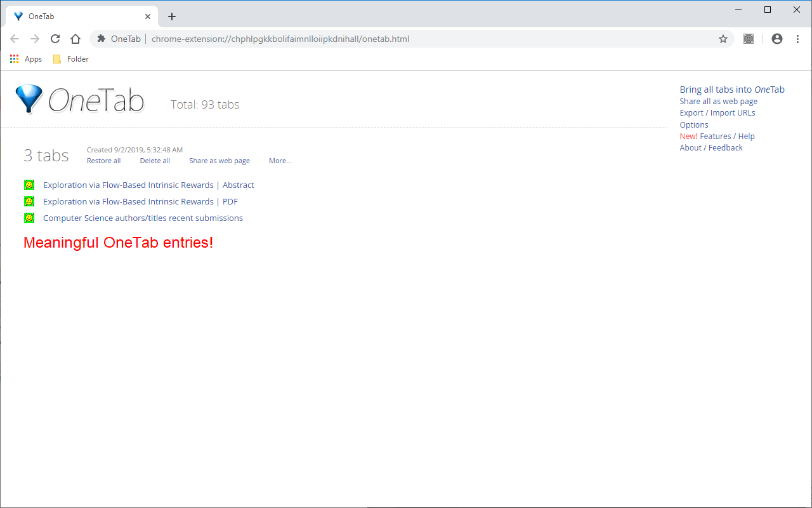This screenshot has width=812, height=508.
Task: Open Exploration via Flow-Based Intrinsic Rewards Abstract
Action: click(148, 185)
